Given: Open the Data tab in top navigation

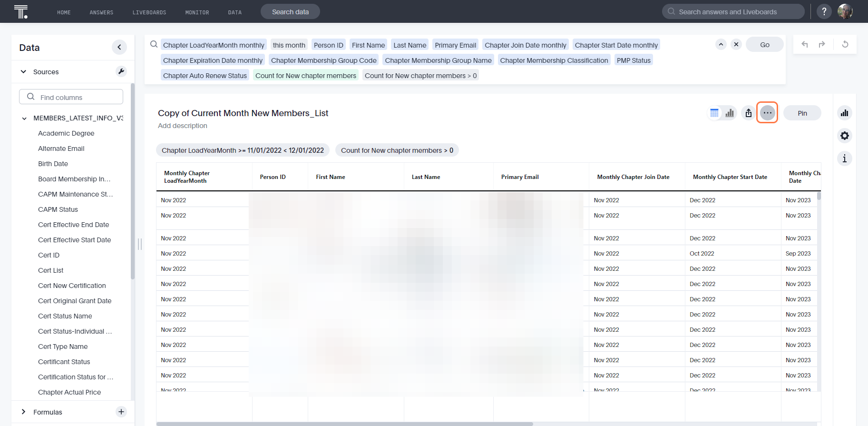Looking at the screenshot, I should [235, 12].
